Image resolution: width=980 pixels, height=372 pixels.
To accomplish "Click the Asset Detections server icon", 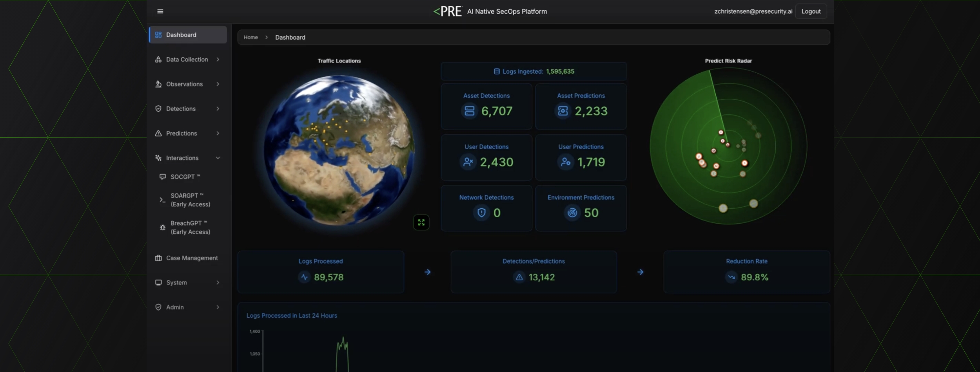I will [x=469, y=111].
